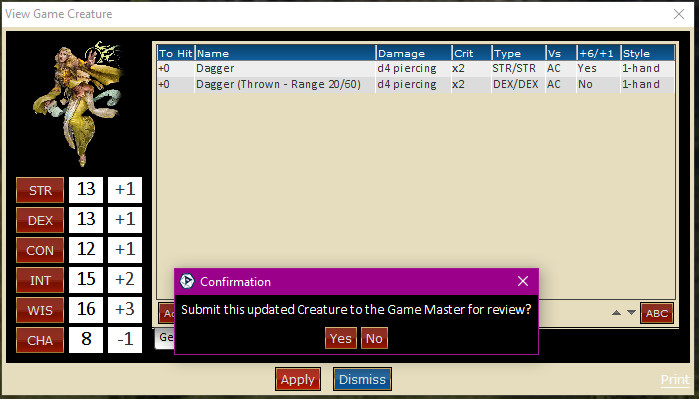699x399 pixels.
Task: Confirm submission with the Yes button
Action: 341,338
